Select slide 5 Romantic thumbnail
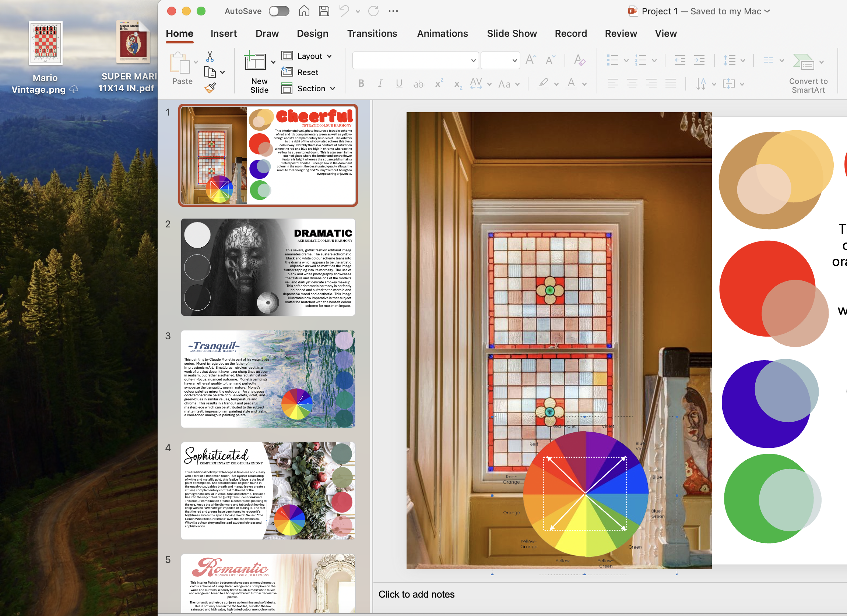This screenshot has height=616, width=847. (268, 584)
